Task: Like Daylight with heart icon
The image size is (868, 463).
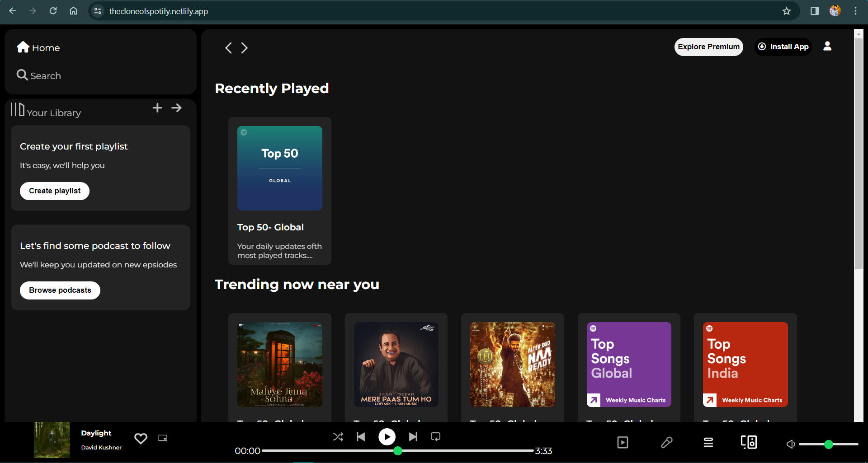Action: click(141, 438)
